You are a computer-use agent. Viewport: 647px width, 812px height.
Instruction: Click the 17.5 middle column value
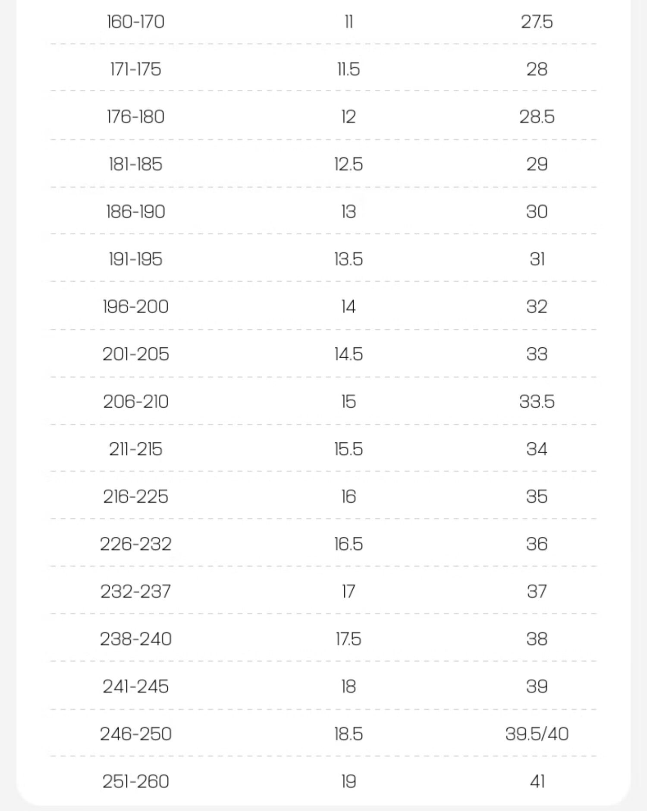point(348,639)
